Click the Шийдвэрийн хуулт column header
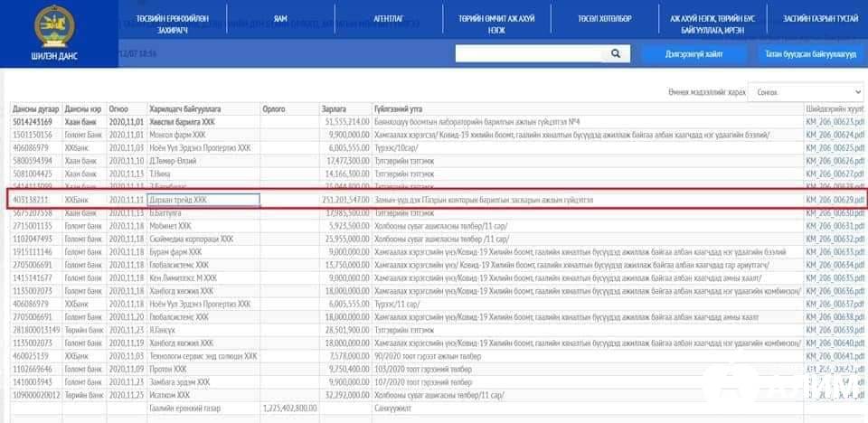Image resolution: width=868 pixels, height=423 pixels. 835,109
